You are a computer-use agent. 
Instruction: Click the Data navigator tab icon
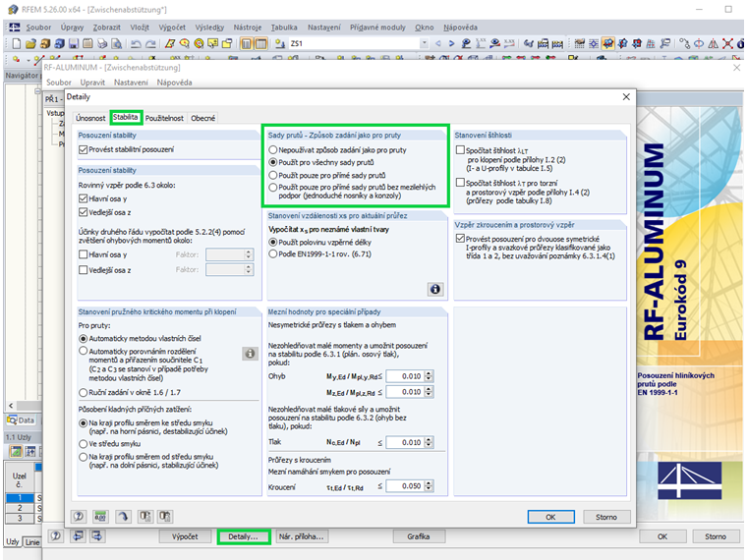12,420
